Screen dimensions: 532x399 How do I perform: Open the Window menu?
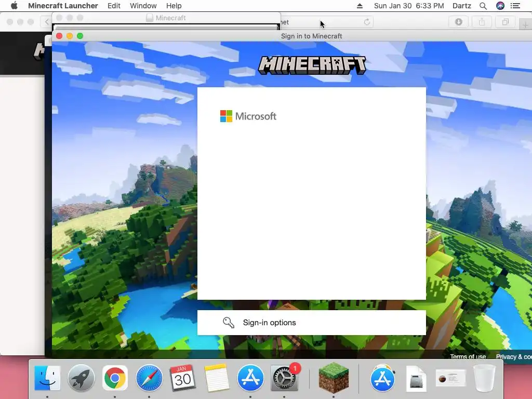pyautogui.click(x=143, y=6)
